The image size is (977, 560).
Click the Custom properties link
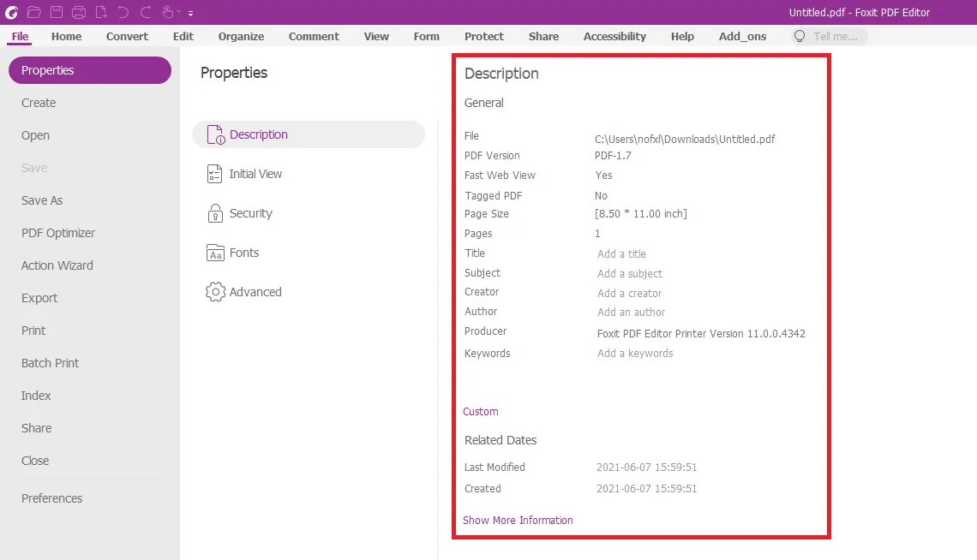coord(480,412)
